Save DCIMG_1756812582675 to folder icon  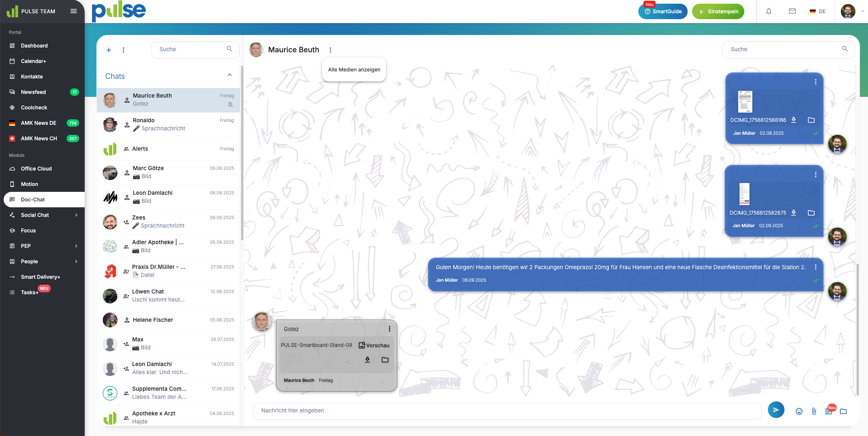(x=811, y=213)
